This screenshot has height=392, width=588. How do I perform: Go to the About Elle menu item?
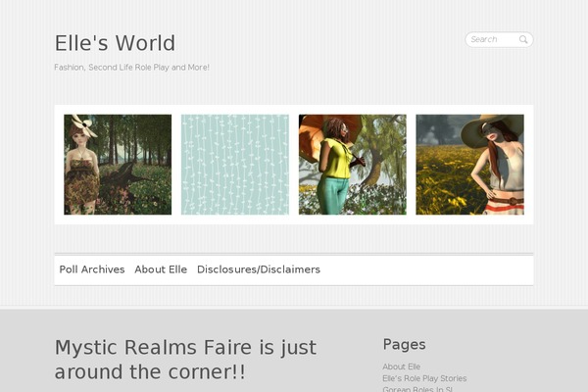coord(161,269)
